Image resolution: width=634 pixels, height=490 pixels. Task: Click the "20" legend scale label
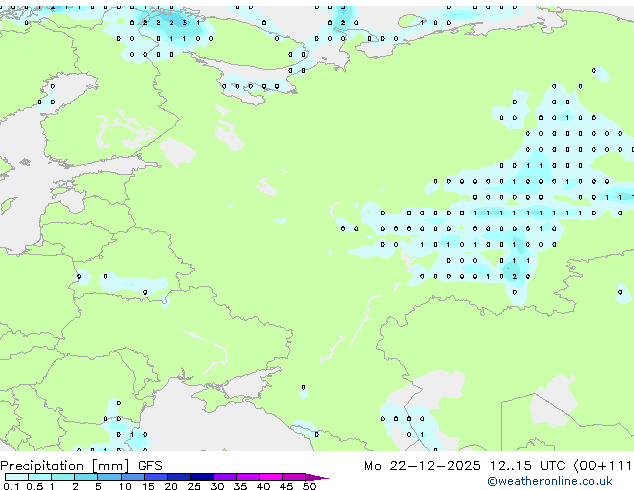point(171,486)
